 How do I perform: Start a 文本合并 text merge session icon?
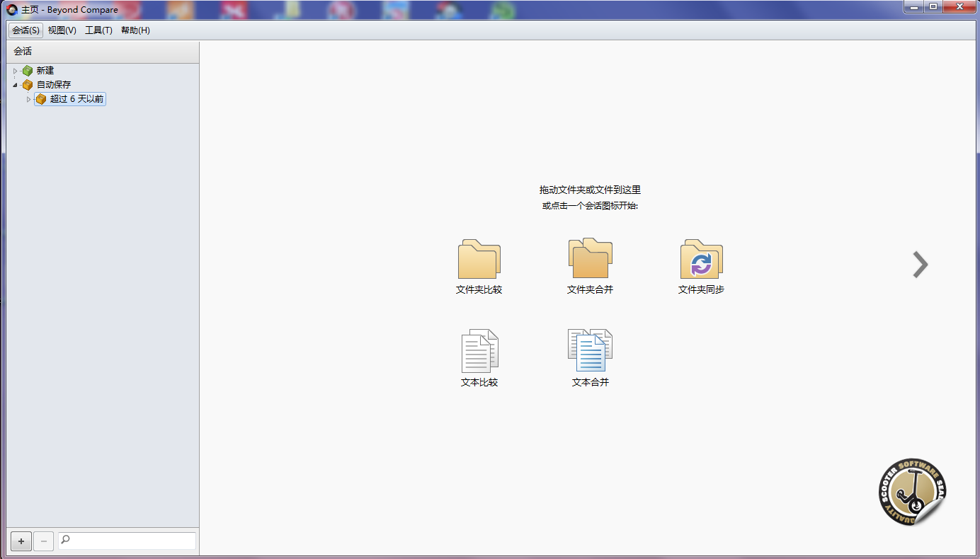pos(590,350)
